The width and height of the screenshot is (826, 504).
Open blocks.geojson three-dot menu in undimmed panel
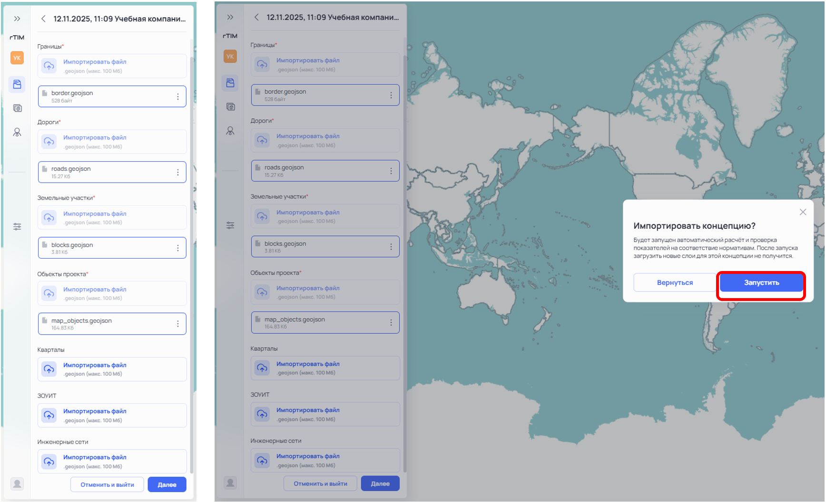click(x=178, y=248)
